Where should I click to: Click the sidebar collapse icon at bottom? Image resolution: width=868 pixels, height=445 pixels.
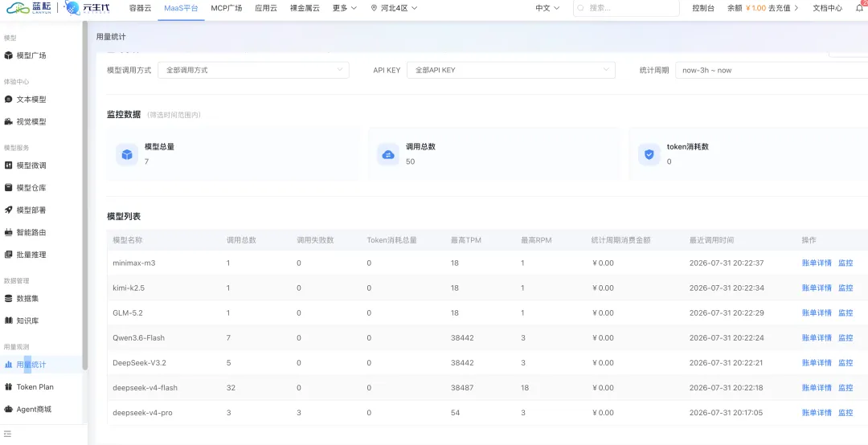click(x=8, y=434)
